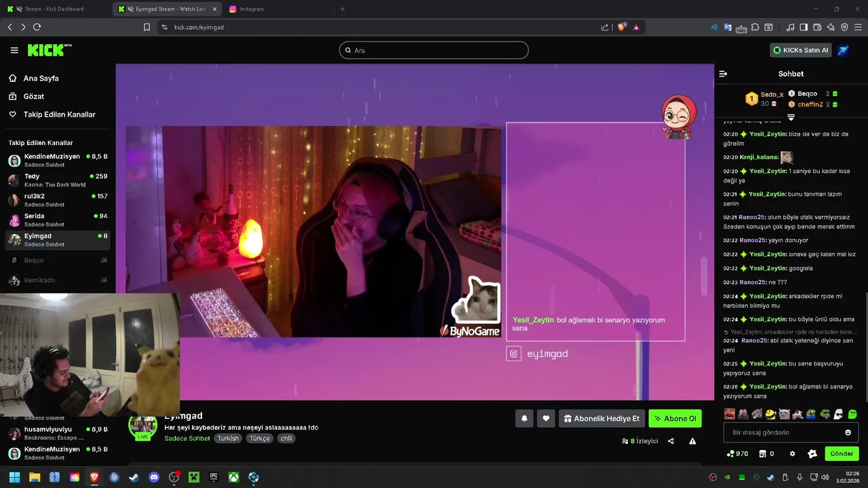
Task: Open the browser extensions puzzle icon
Action: [755, 27]
